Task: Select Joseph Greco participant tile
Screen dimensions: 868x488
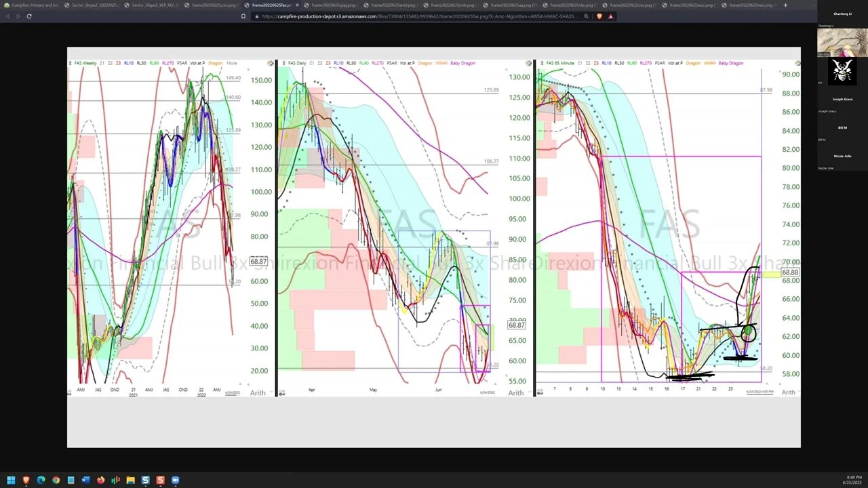Action: pos(842,99)
